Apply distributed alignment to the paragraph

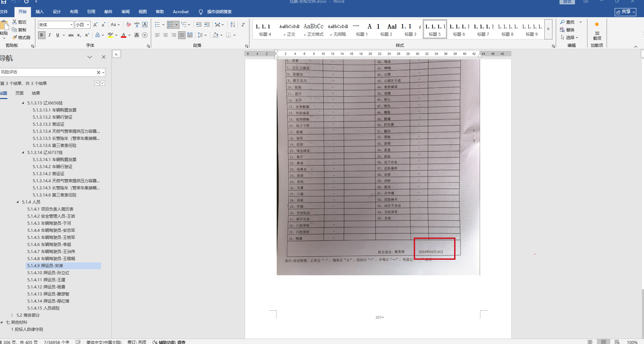tap(190, 35)
